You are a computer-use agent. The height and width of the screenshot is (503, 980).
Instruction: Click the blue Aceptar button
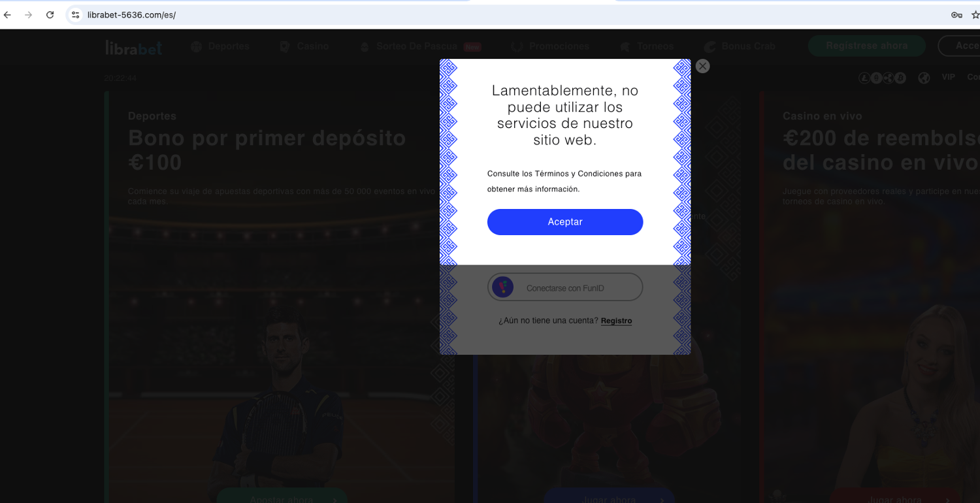565,222
